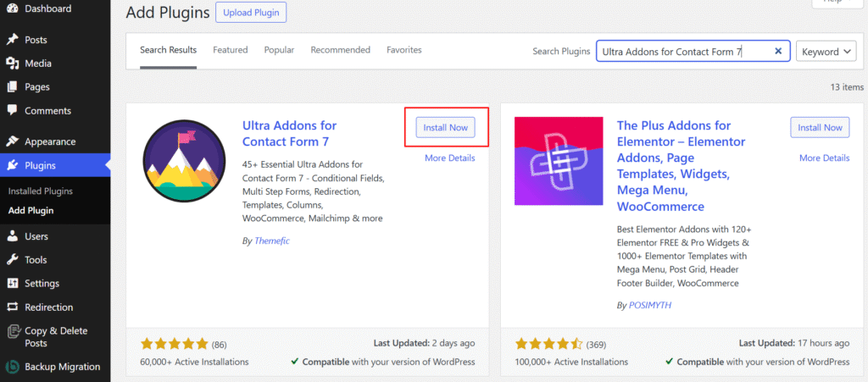Install Ultra Addons for Contact Form 7
The height and width of the screenshot is (382, 868).
click(446, 128)
